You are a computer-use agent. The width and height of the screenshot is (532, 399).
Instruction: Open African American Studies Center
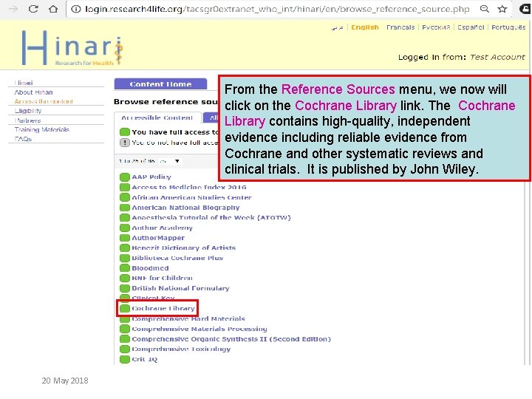pos(191,197)
